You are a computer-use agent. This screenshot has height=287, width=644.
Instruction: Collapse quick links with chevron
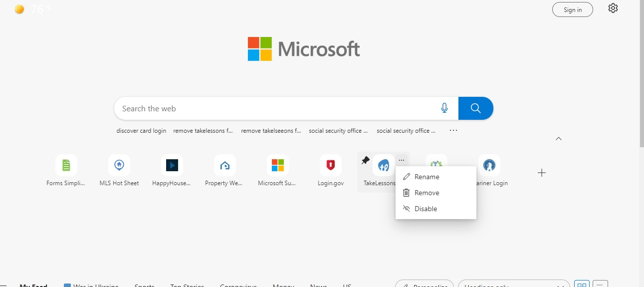559,139
